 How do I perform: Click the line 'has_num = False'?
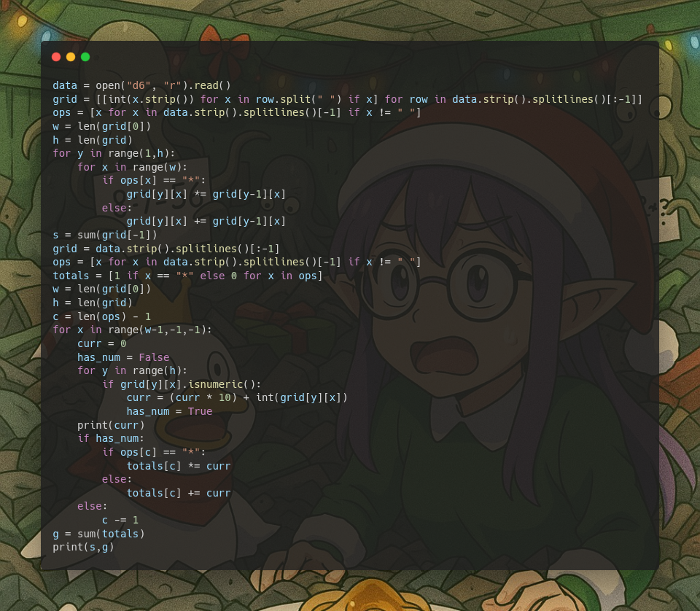[x=123, y=357]
